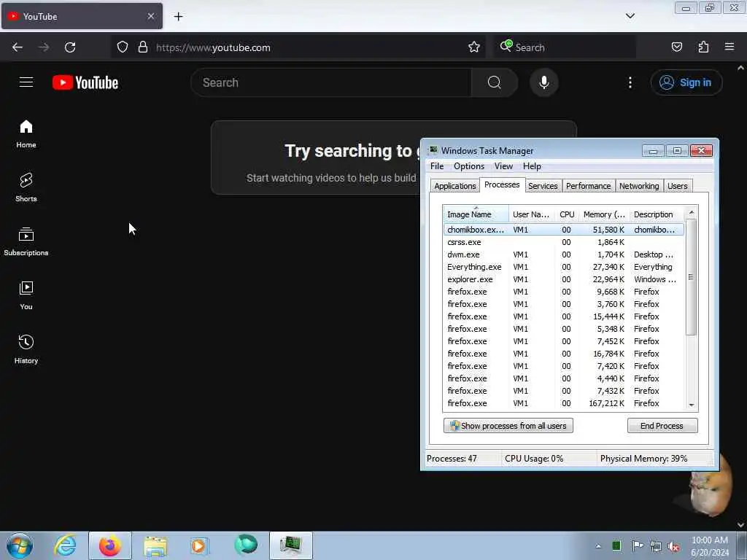Click Firefox taskbar icon
This screenshot has height=560, width=747.
click(110, 545)
